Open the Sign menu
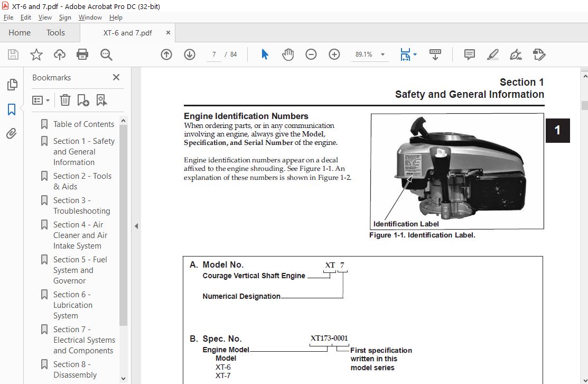The width and height of the screenshot is (588, 384). pyautogui.click(x=65, y=17)
